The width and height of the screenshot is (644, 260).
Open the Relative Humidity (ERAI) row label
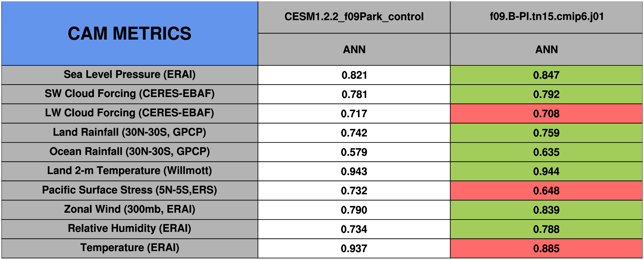click(130, 228)
